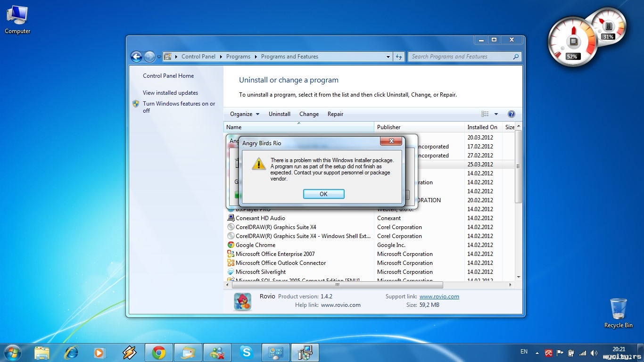The height and width of the screenshot is (362, 644).
Task: Click the Forward navigation arrow
Action: 149,57
